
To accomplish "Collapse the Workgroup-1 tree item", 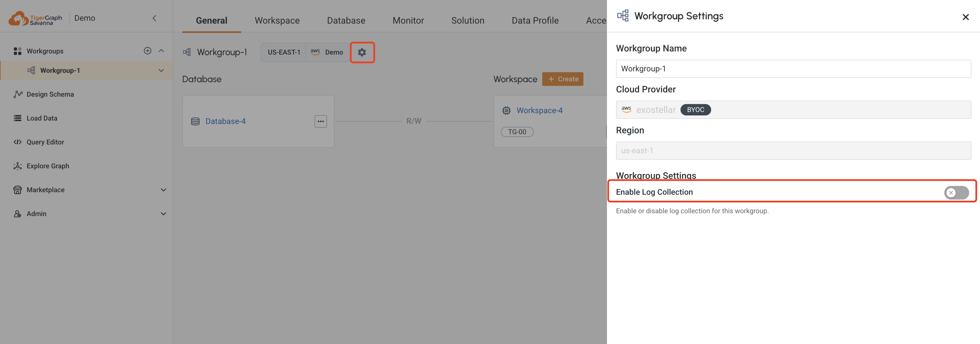I will click(x=161, y=71).
